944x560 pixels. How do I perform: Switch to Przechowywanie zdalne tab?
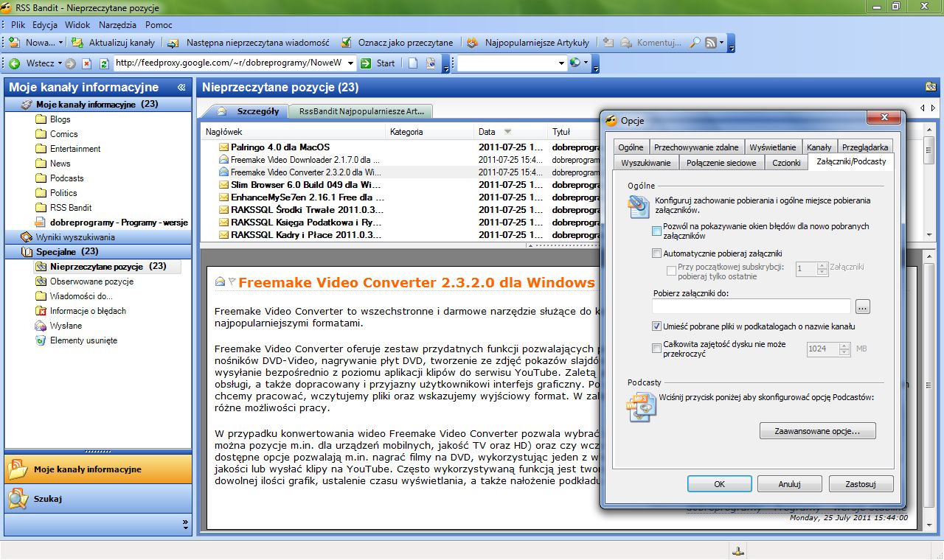[x=696, y=147]
